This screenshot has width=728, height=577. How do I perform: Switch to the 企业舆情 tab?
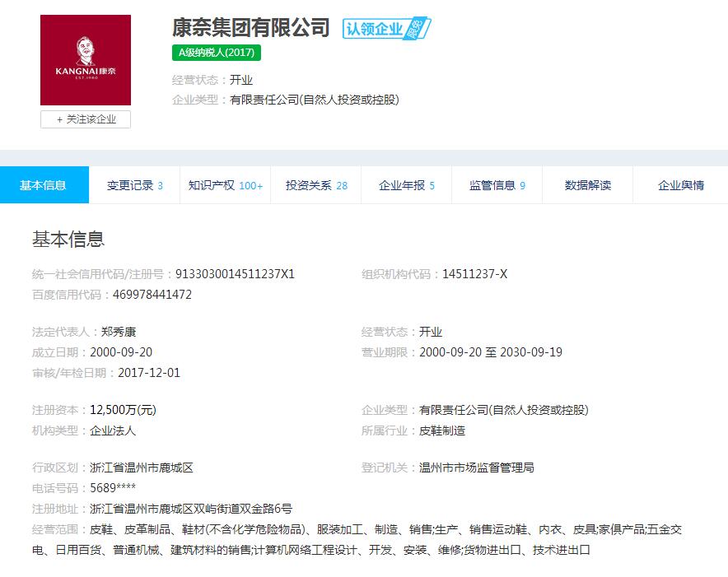[x=680, y=185]
